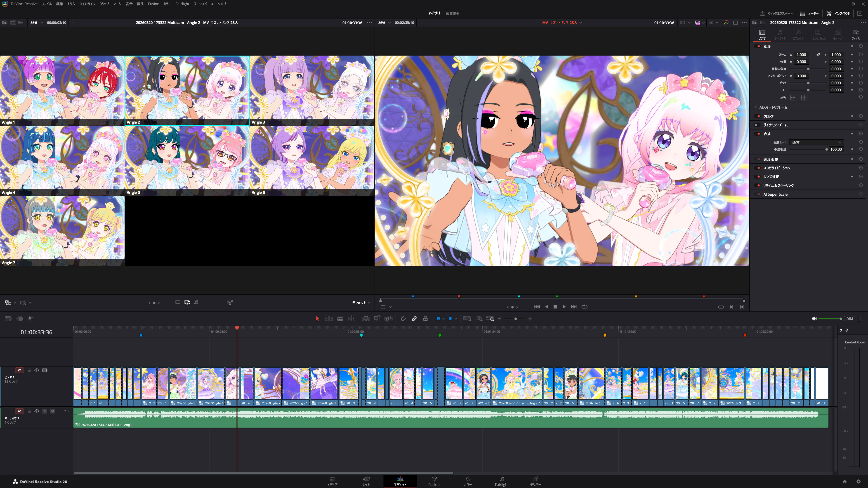Toggle timeline snapping magnet icon
The width and height of the screenshot is (868, 488).
tap(403, 319)
